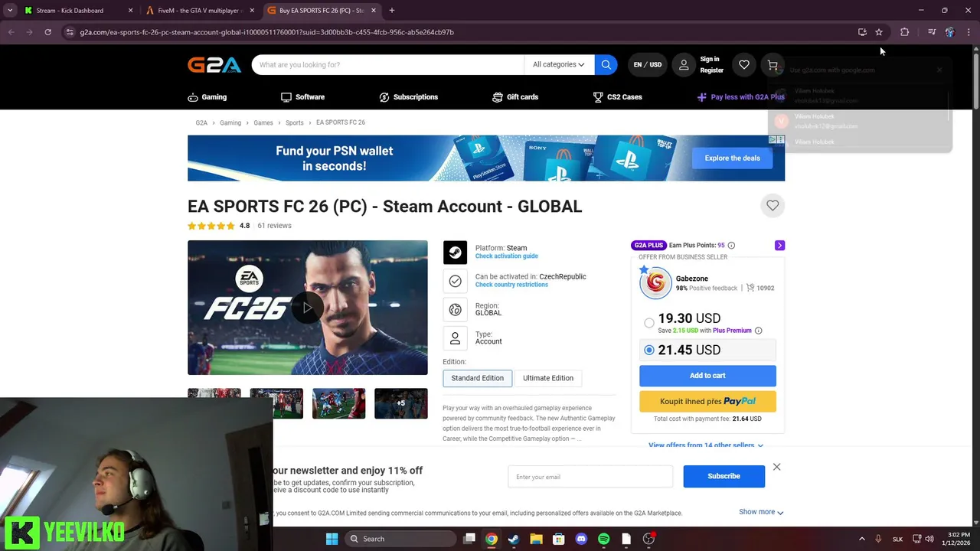This screenshot has height=551, width=980.
Task: Open Steam from the taskbar
Action: [513, 539]
